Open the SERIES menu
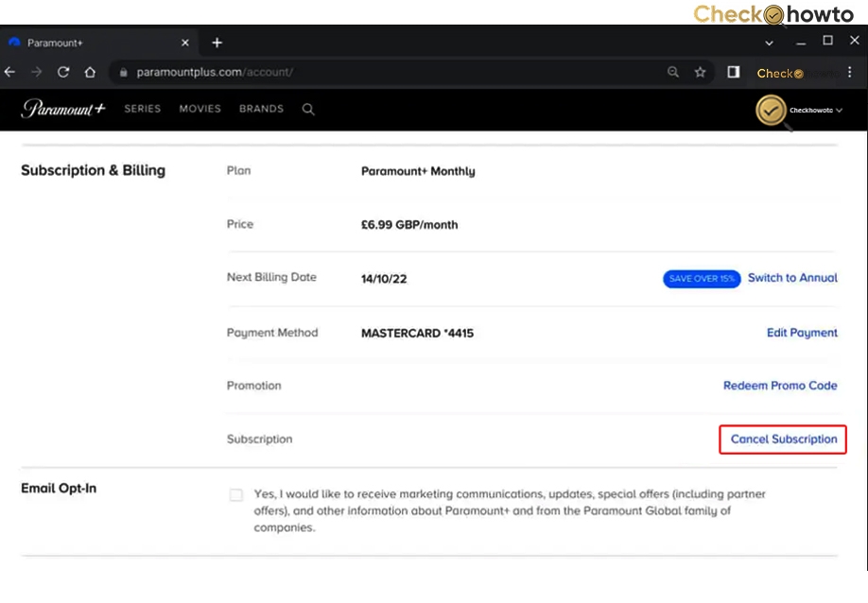The width and height of the screenshot is (868, 603). click(x=142, y=109)
